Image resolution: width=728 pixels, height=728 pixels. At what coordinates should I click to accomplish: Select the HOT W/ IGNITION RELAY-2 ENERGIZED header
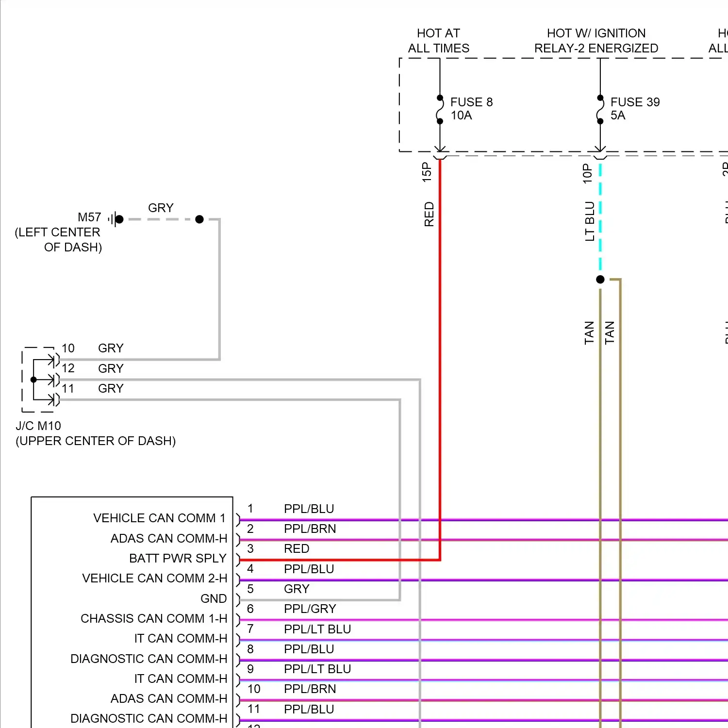click(x=596, y=41)
